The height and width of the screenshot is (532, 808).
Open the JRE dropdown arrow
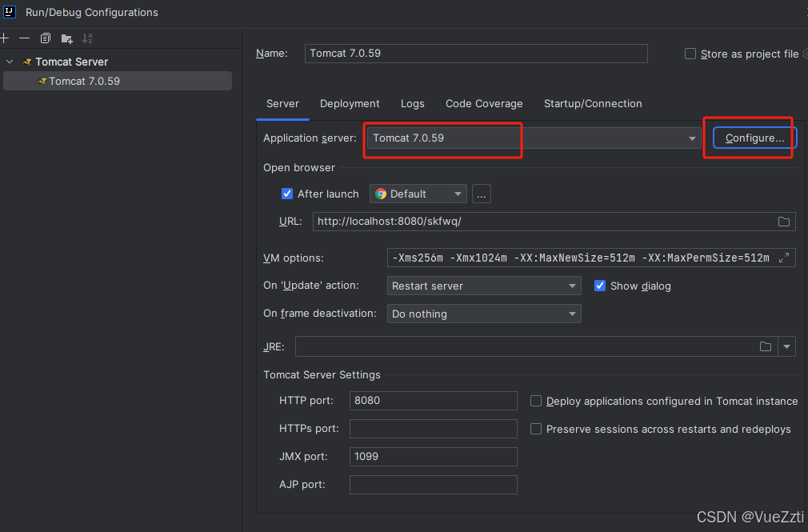(787, 346)
